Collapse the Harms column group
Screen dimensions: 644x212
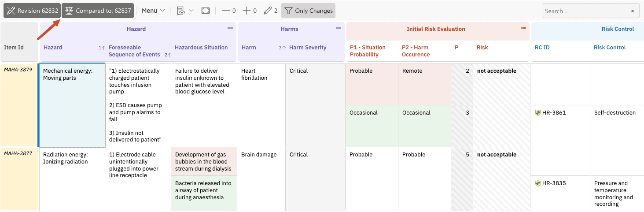tap(339, 28)
